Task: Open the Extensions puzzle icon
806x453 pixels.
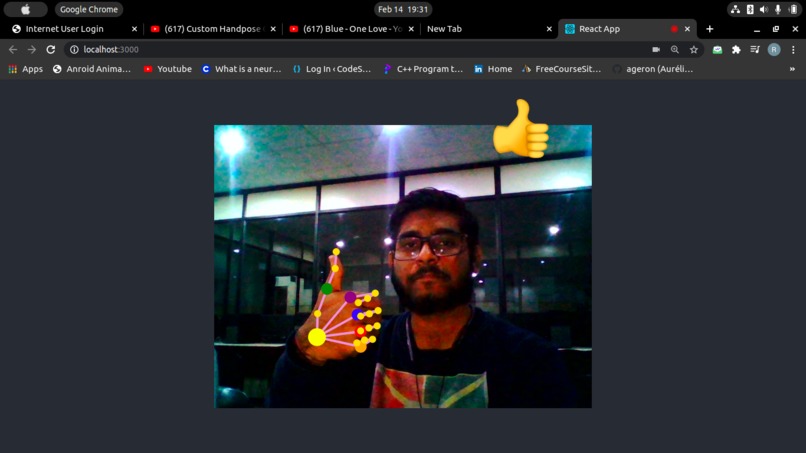Action: (736, 49)
